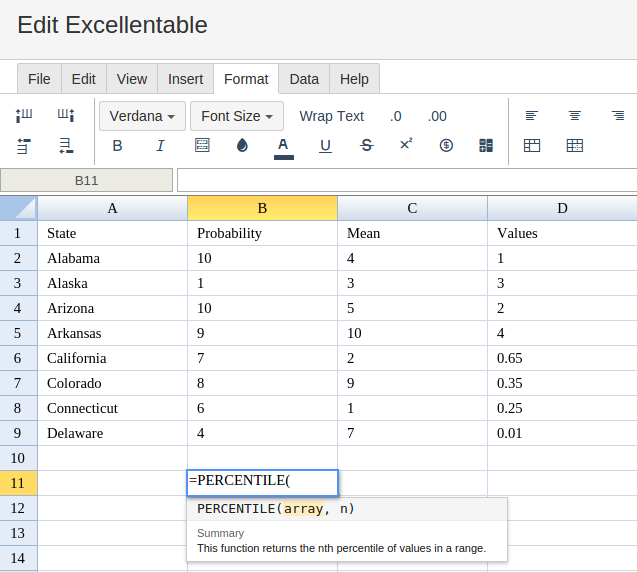Image resolution: width=637 pixels, height=572 pixels.
Task: Apply strikethrough to the cell
Action: point(366,146)
